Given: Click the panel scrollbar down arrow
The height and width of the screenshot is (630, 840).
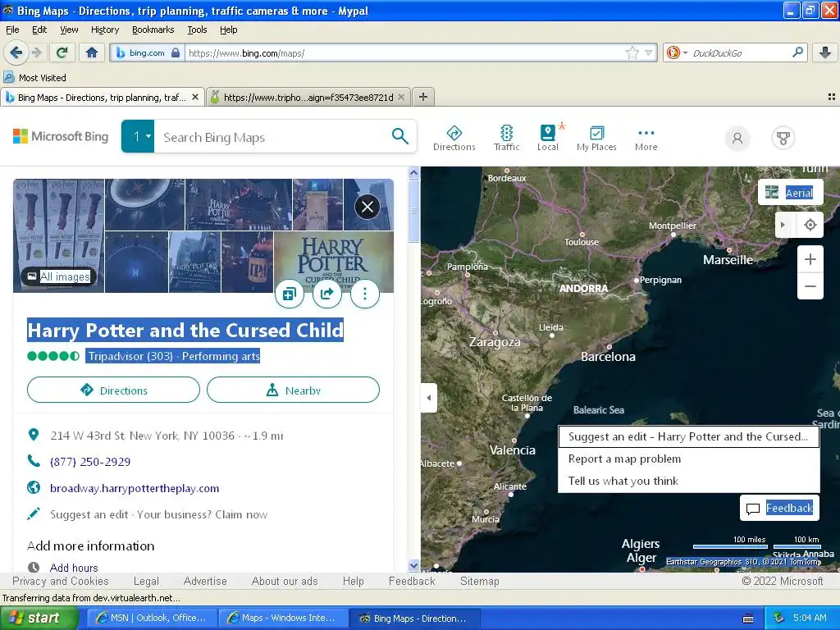Looking at the screenshot, I should [x=413, y=565].
